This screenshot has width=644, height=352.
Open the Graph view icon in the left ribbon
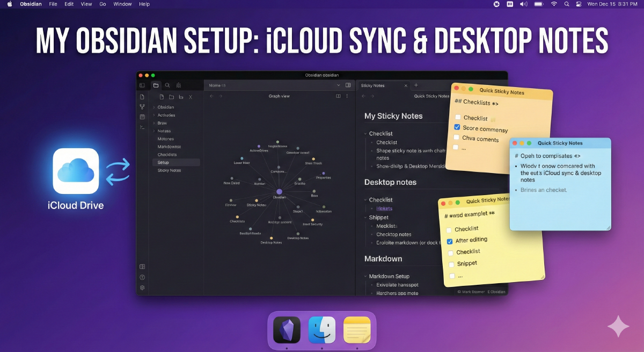(x=142, y=107)
